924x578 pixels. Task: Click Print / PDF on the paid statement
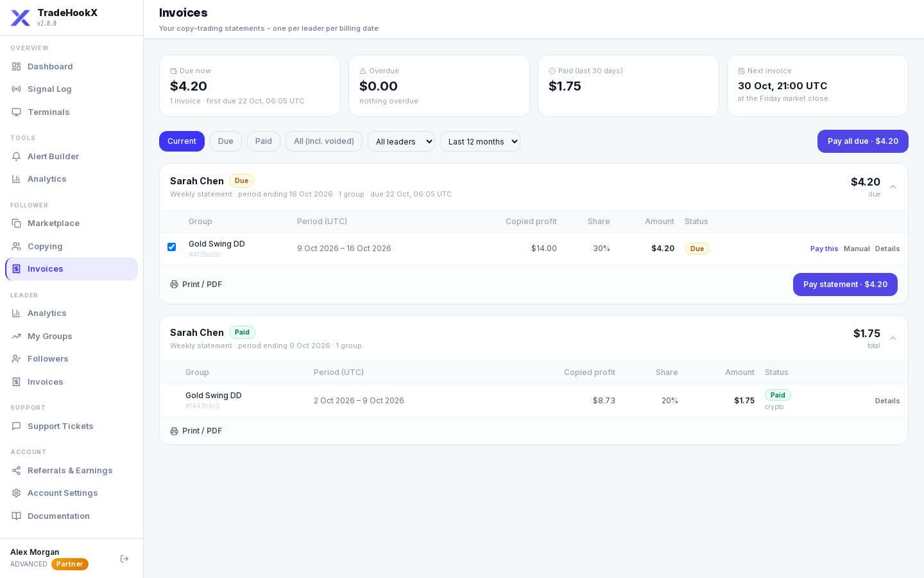(196, 431)
